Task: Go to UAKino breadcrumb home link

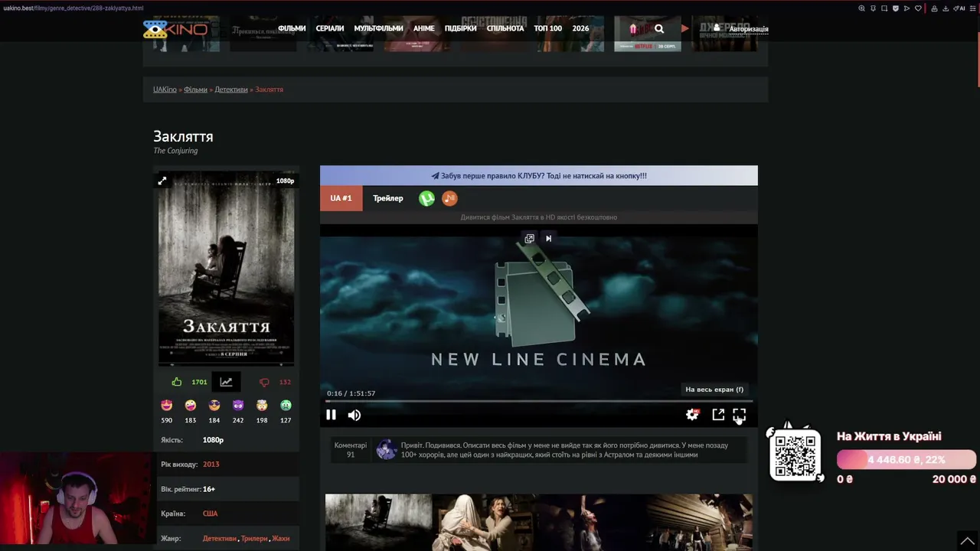Action: tap(165, 90)
